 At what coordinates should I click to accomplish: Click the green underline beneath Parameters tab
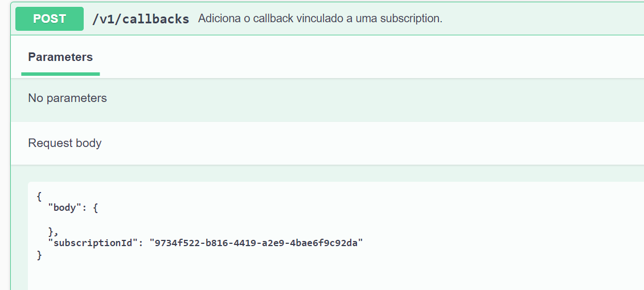(60, 73)
